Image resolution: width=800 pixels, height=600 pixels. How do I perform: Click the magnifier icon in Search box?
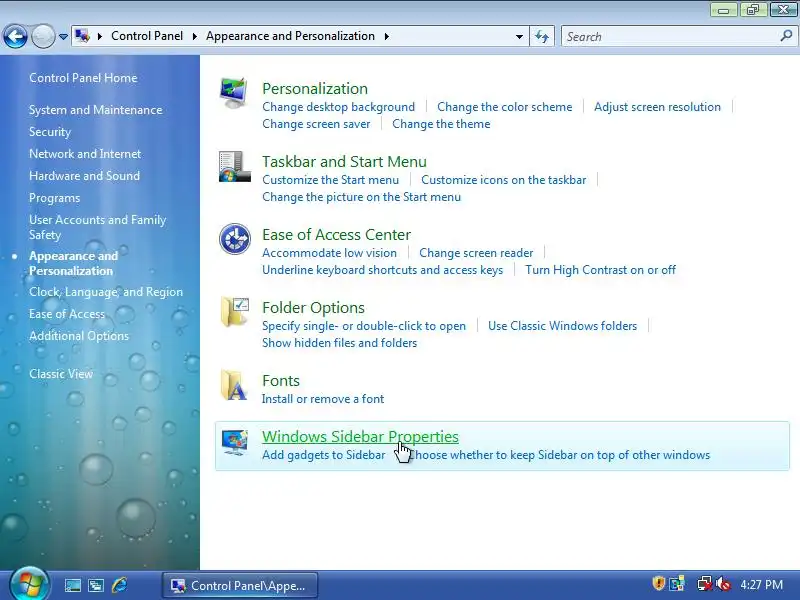[x=786, y=36]
